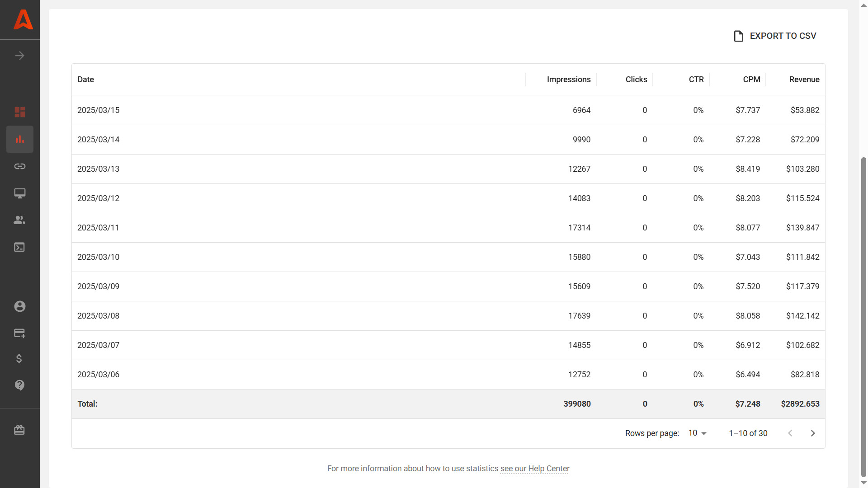Click the Adsterra logo

[23, 19]
